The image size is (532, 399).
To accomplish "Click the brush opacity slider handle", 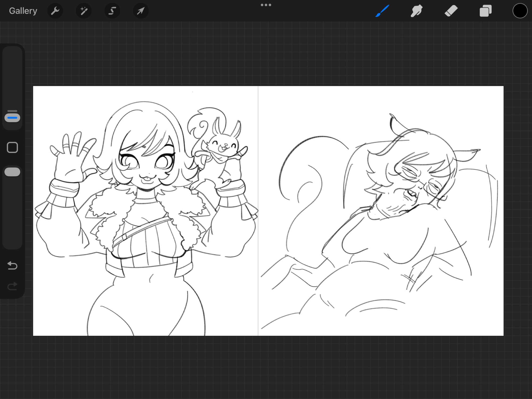I will (12, 172).
